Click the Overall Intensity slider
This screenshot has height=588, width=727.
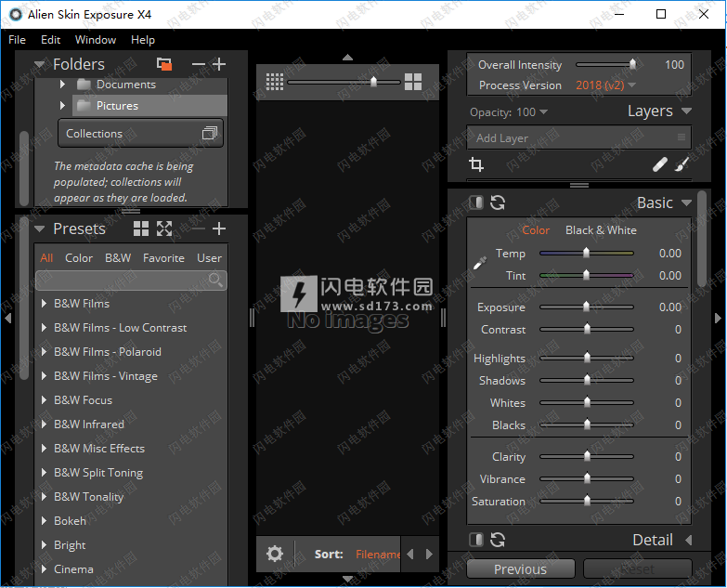point(606,64)
